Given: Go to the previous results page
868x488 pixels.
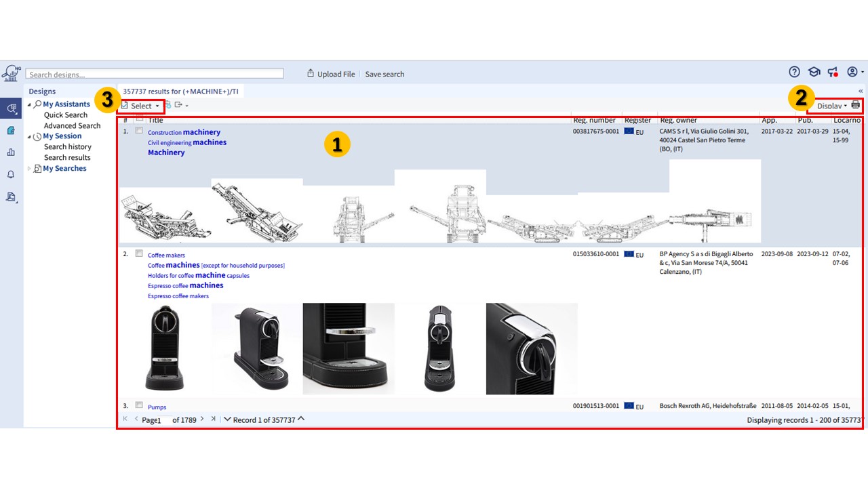Looking at the screenshot, I should (136, 420).
